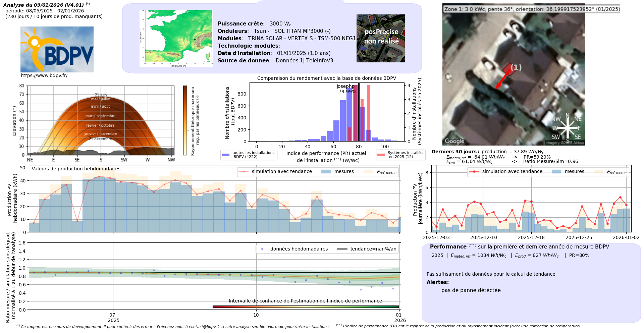Click the '2025-12-18' daily chart date label
The width and height of the screenshot is (644, 333).
coord(531,237)
